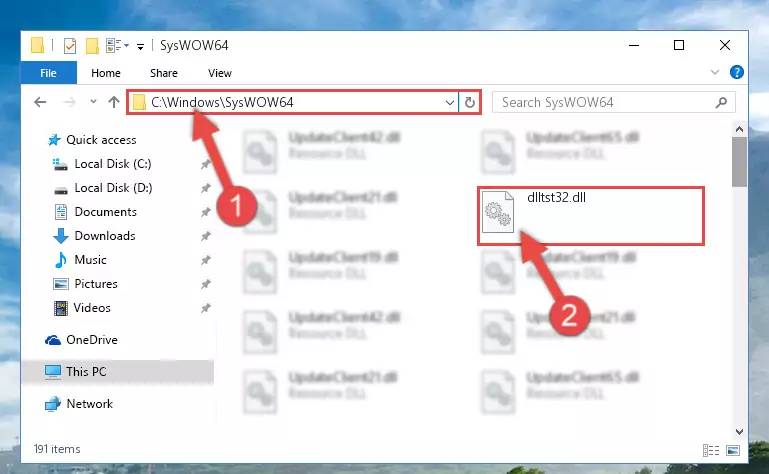
Task: Open Videos in navigation pane
Action: pyautogui.click(x=92, y=308)
